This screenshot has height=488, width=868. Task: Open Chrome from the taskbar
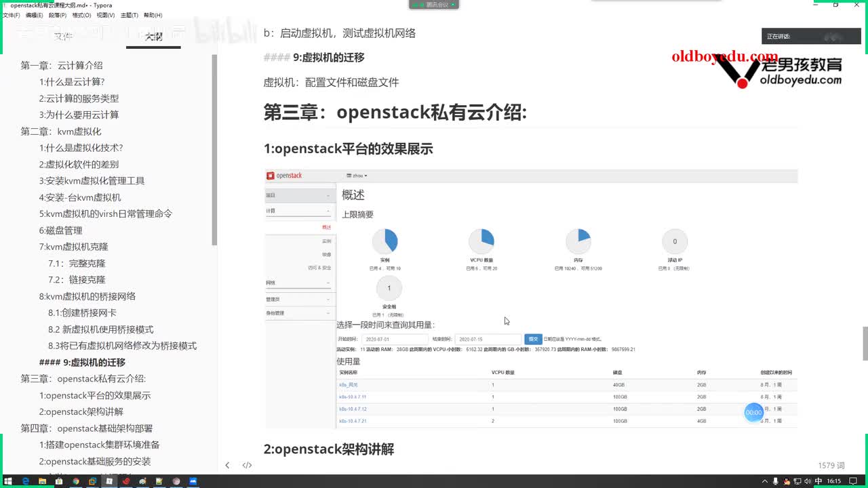click(x=76, y=481)
